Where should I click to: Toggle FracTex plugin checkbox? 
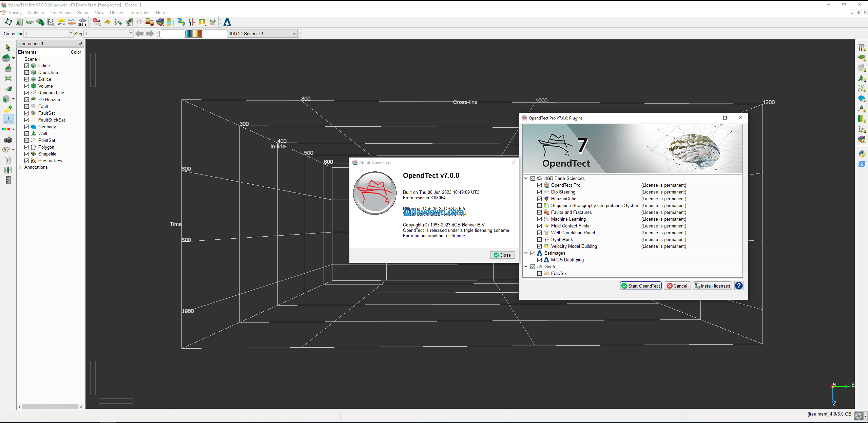(x=539, y=273)
